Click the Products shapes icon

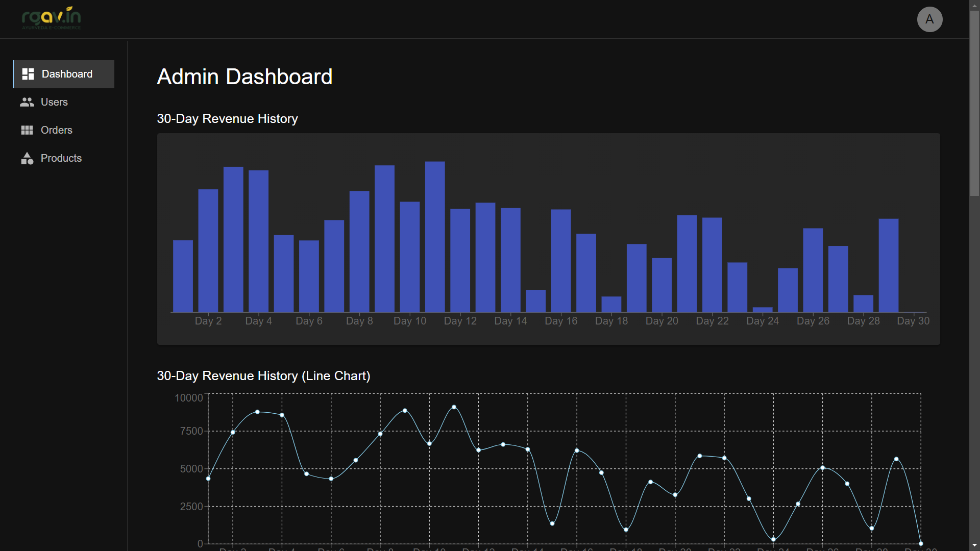coord(27,158)
